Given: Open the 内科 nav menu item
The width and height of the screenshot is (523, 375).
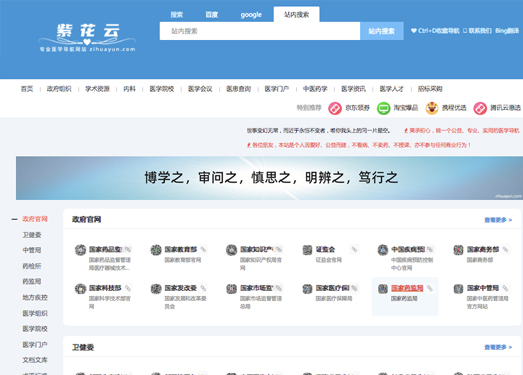Looking at the screenshot, I should pyautogui.click(x=129, y=89).
